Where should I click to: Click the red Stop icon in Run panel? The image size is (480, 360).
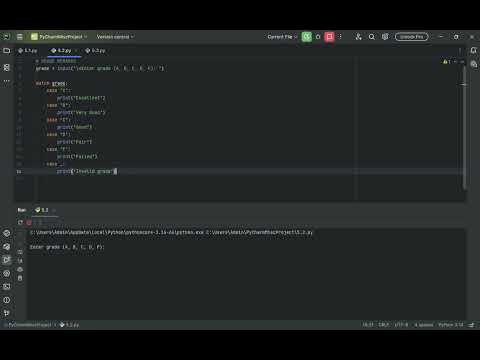point(29,222)
